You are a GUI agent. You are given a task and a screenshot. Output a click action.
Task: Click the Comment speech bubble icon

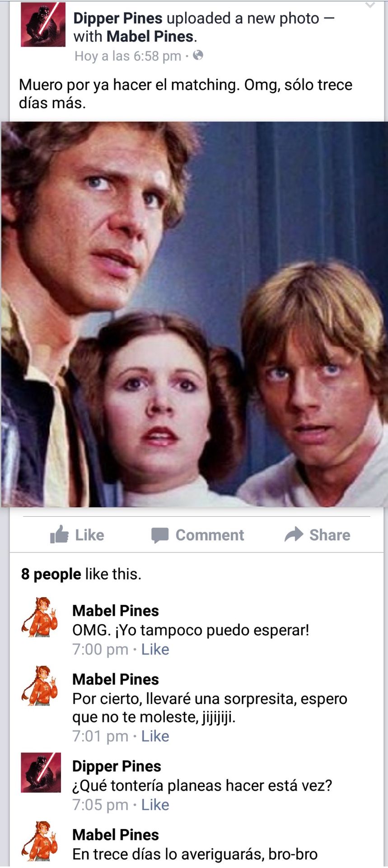160,535
